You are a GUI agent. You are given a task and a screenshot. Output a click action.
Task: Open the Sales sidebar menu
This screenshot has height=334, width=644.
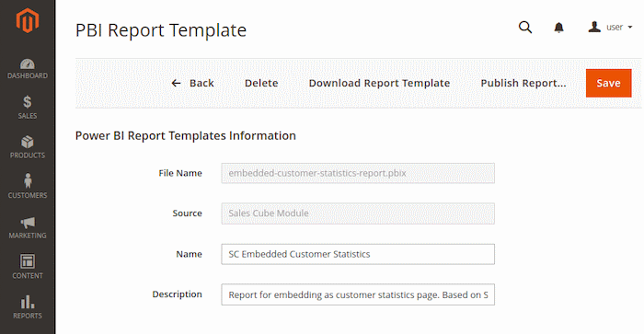pos(28,108)
